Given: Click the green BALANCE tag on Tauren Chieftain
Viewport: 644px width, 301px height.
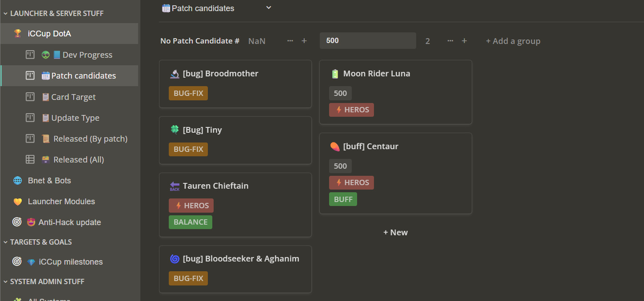Looking at the screenshot, I should click(191, 222).
